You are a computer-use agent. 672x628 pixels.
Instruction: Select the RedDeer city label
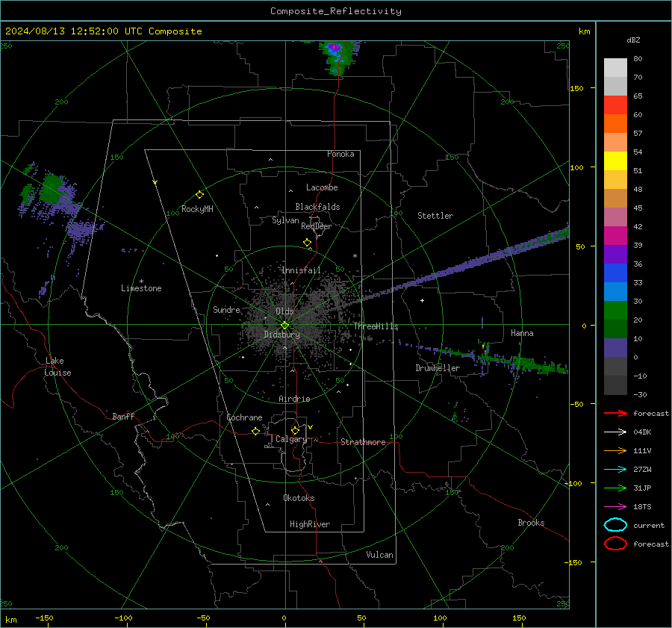[x=317, y=226]
